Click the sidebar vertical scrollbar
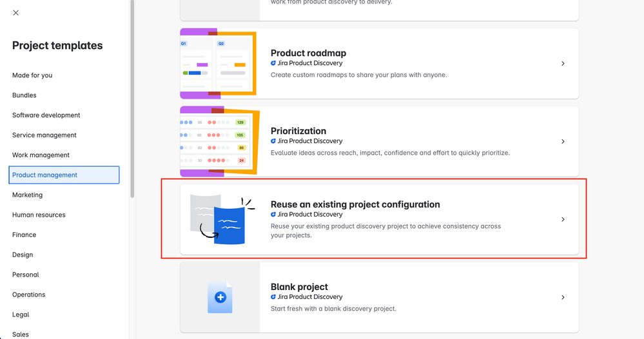The image size is (644, 339). [x=132, y=99]
